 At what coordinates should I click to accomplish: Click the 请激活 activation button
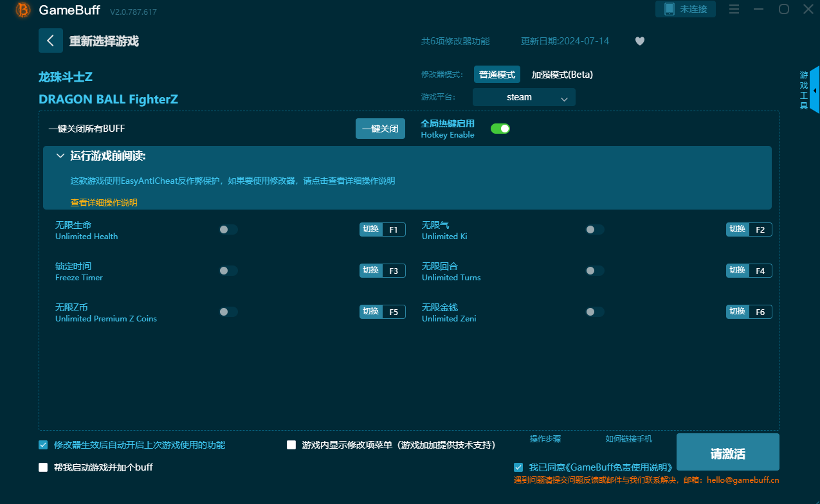pos(727,452)
